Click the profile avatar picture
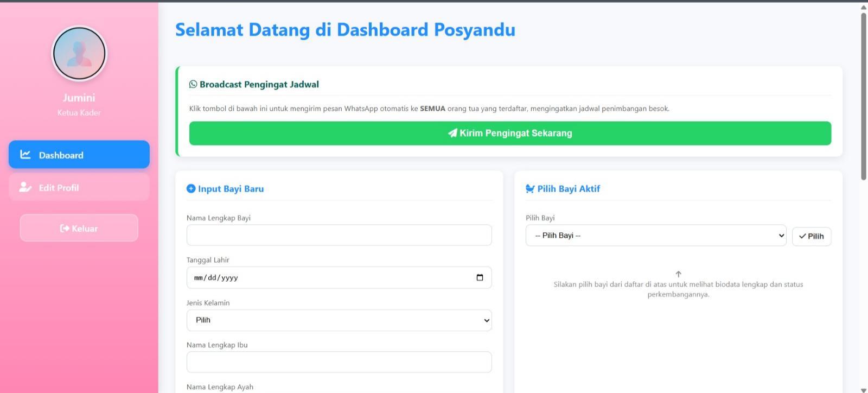This screenshot has width=868, height=393. coord(79,53)
